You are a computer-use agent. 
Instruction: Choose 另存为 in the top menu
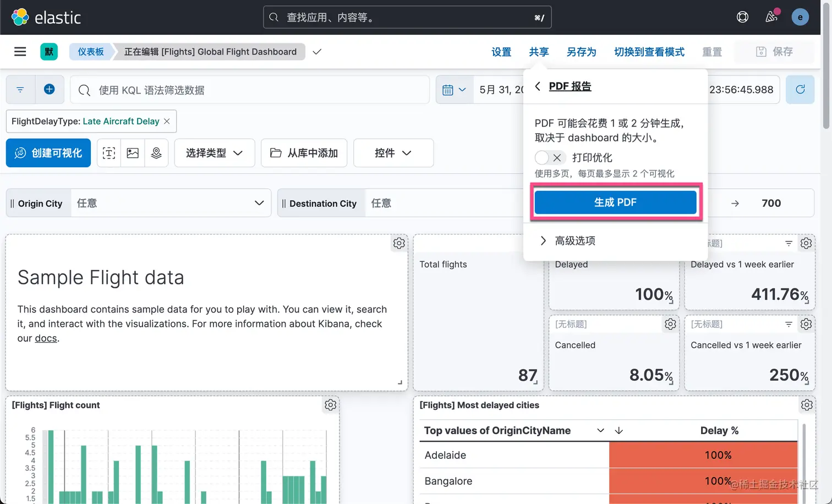582,52
